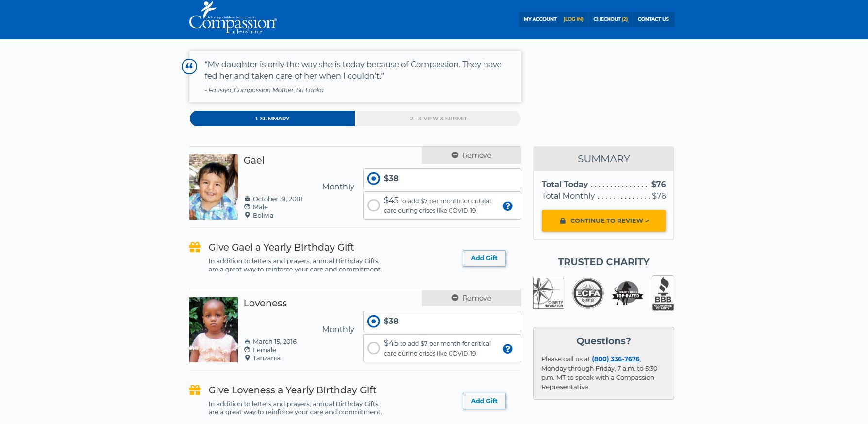This screenshot has width=868, height=424.
Task: Click the Give Gael a Yearly Birthday Gift heading
Action: coord(281,247)
